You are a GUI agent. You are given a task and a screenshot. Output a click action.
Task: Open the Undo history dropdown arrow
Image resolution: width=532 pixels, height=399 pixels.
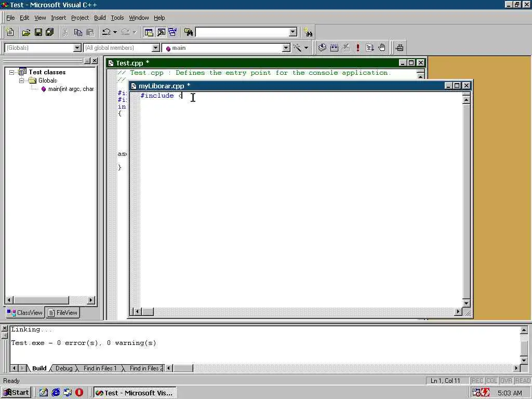(x=115, y=32)
